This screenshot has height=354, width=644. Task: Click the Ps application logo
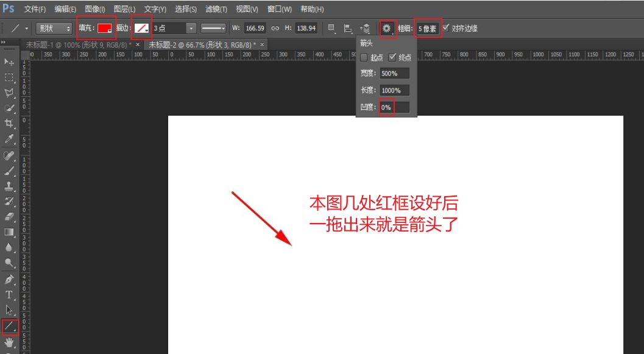pos(8,8)
